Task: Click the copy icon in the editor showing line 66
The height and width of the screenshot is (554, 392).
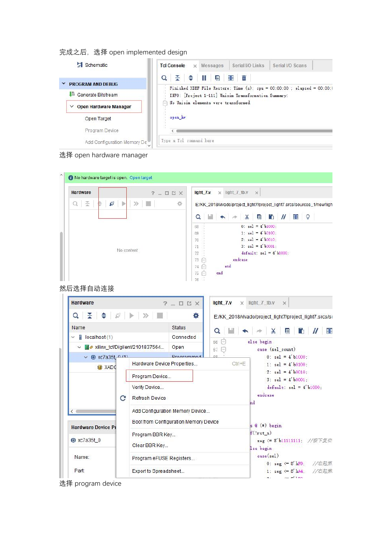Action: coord(287,331)
